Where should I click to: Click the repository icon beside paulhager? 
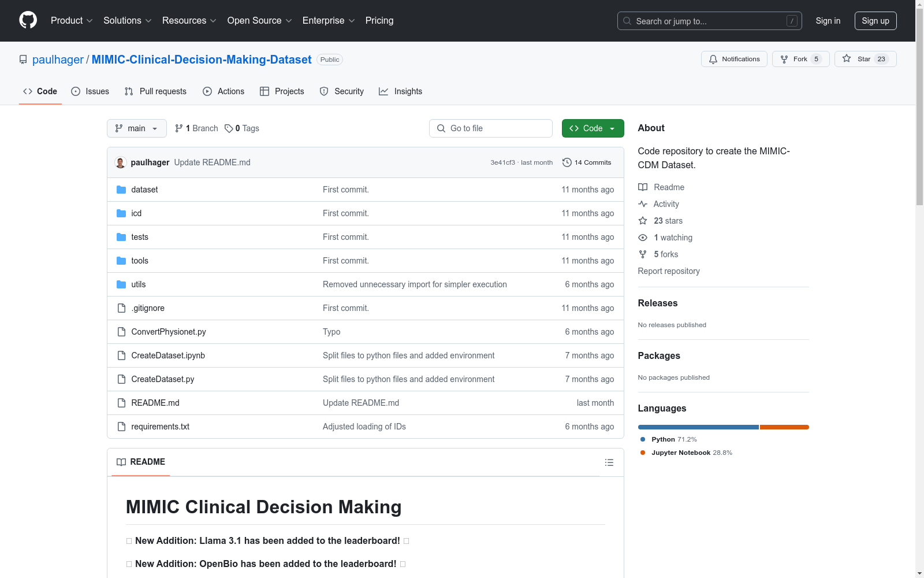[23, 60]
